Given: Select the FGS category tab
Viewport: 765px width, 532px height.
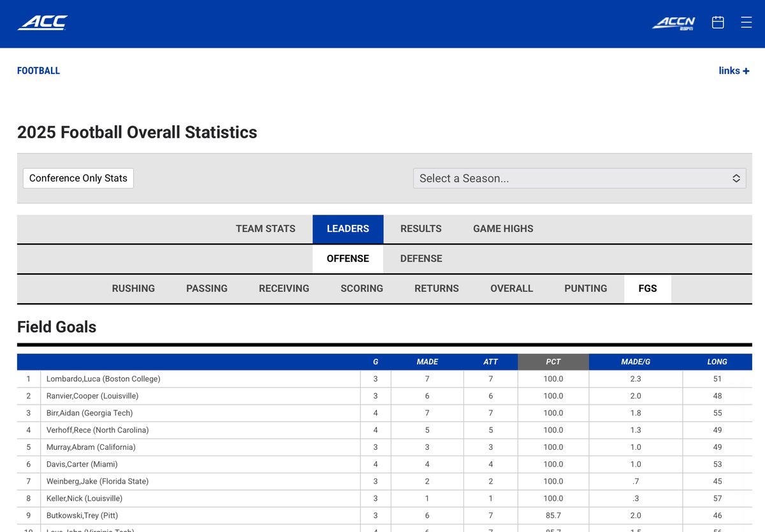Looking at the screenshot, I should tap(648, 289).
